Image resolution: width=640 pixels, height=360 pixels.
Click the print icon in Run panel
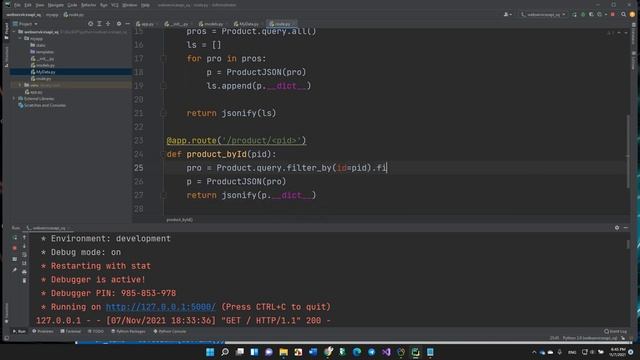24,272
